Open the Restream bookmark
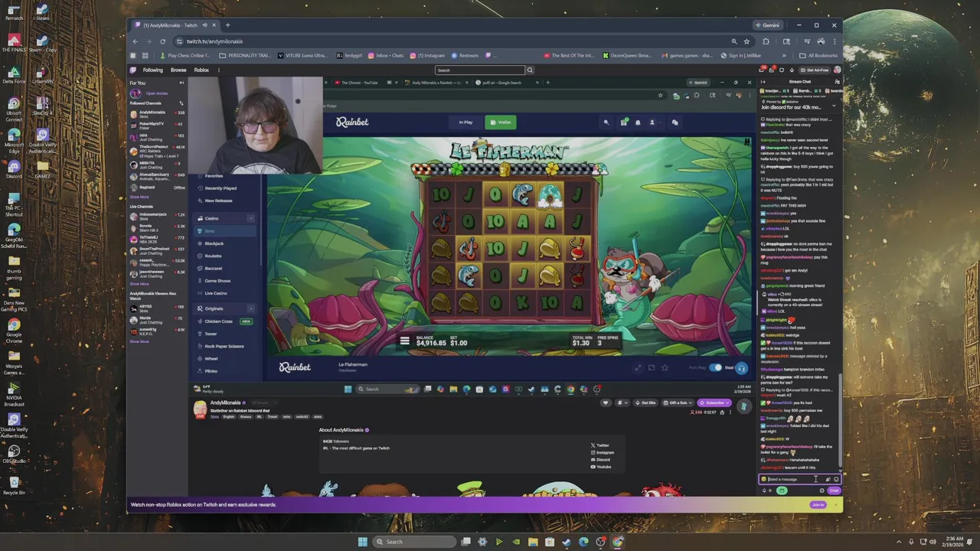Image resolution: width=980 pixels, height=551 pixels. [x=465, y=55]
